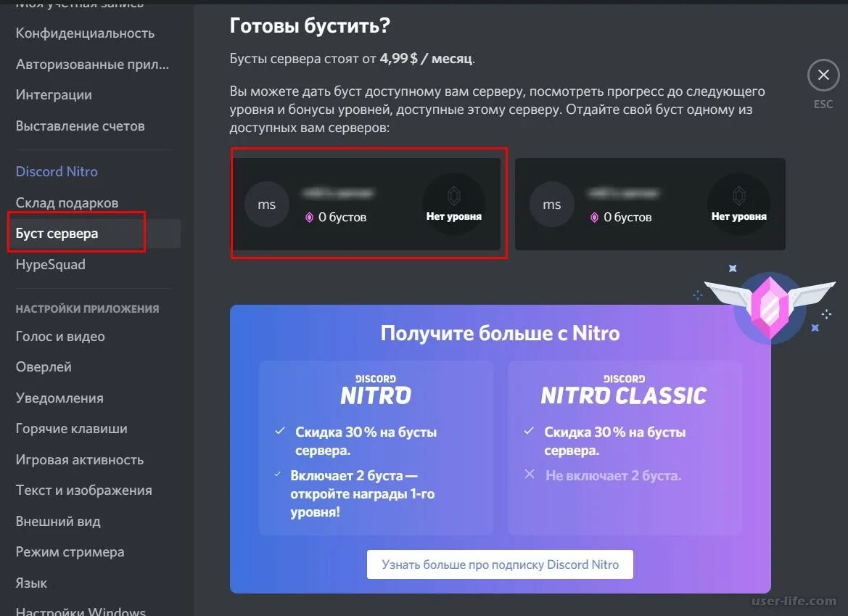Image resolution: width=848 pixels, height=616 pixels.
Task: Click the '0 бустов' text in second card
Action: click(627, 218)
